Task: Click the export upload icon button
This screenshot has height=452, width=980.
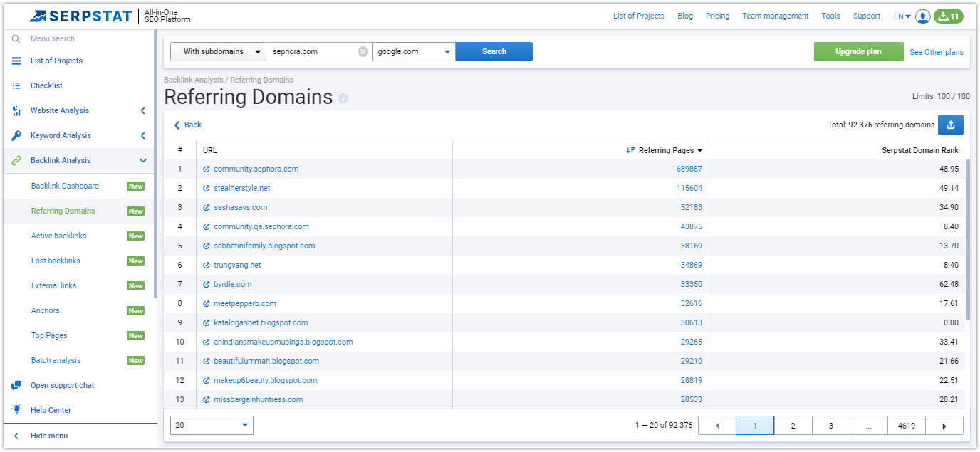Action: pos(951,125)
